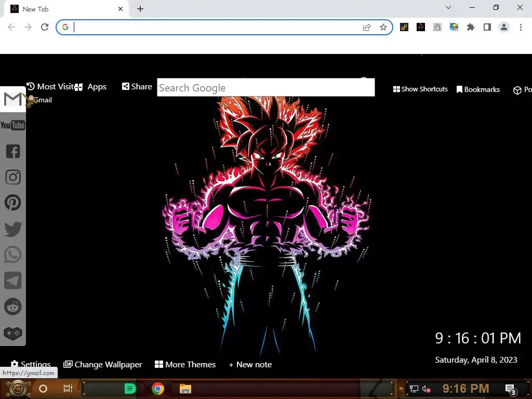The width and height of the screenshot is (532, 399).
Task: Click the date Saturday, April 8, 2023
Action: (x=476, y=360)
